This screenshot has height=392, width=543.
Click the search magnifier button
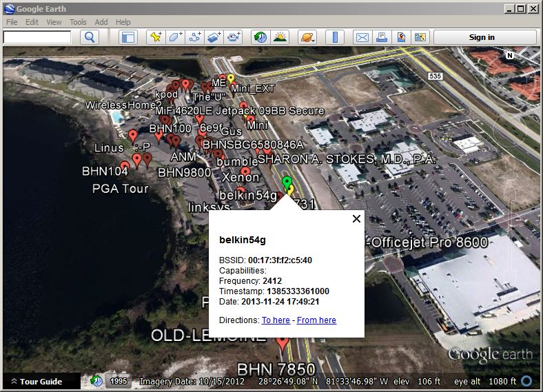pos(90,37)
